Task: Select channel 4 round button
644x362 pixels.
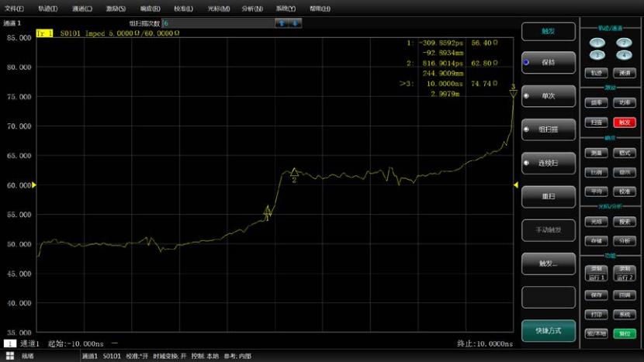Action: (x=624, y=55)
